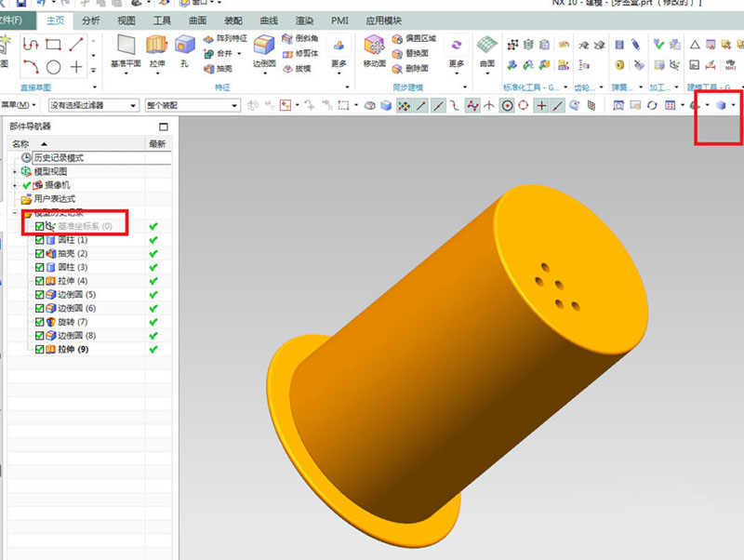The width and height of the screenshot is (744, 560).
Task: Click the 抽壳 shell tool
Action: coord(219,69)
